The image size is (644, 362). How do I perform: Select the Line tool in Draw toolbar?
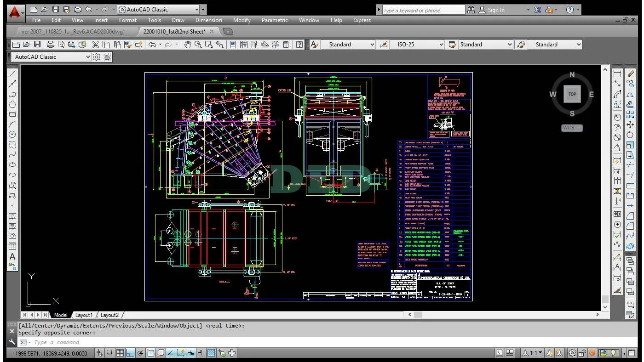pyautogui.click(x=12, y=74)
